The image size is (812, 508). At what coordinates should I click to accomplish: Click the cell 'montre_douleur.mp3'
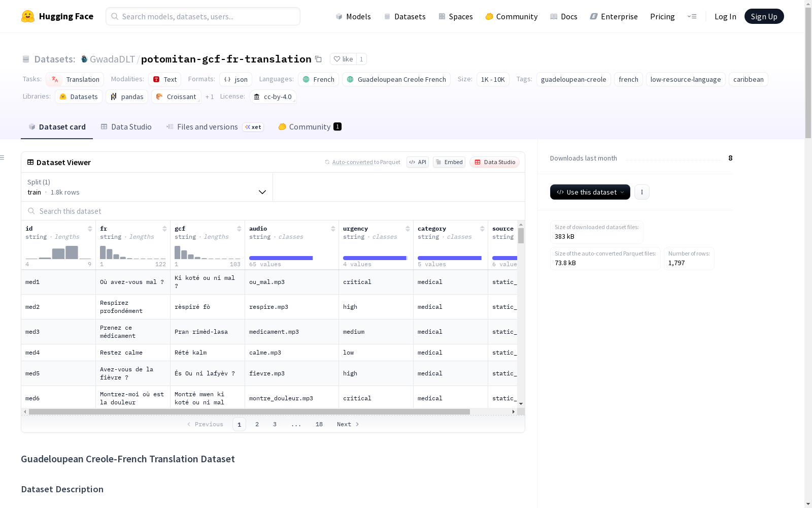click(x=291, y=398)
